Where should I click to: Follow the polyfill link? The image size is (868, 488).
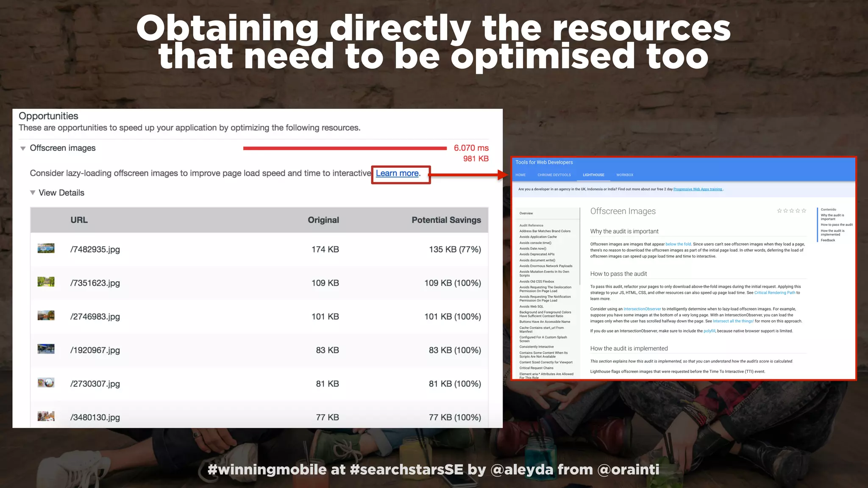(709, 331)
